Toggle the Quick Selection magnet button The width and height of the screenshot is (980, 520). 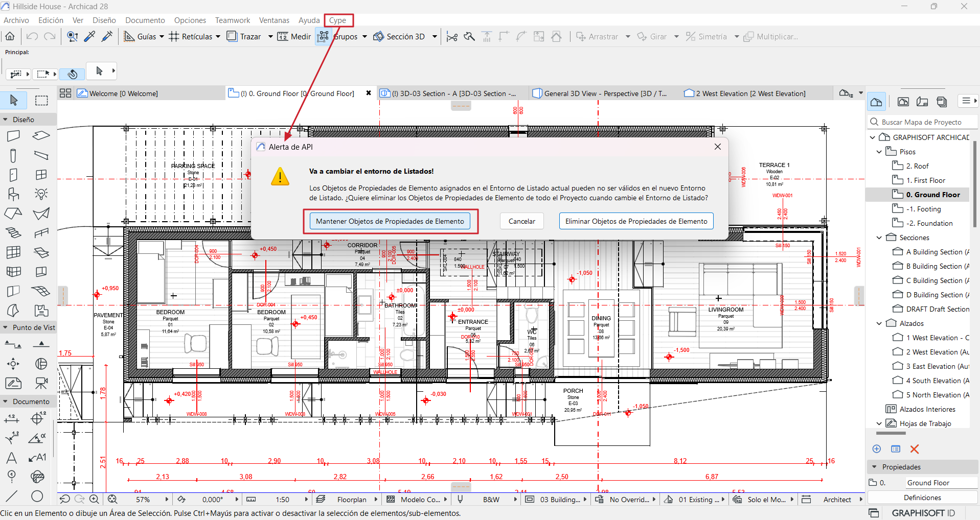click(73, 74)
